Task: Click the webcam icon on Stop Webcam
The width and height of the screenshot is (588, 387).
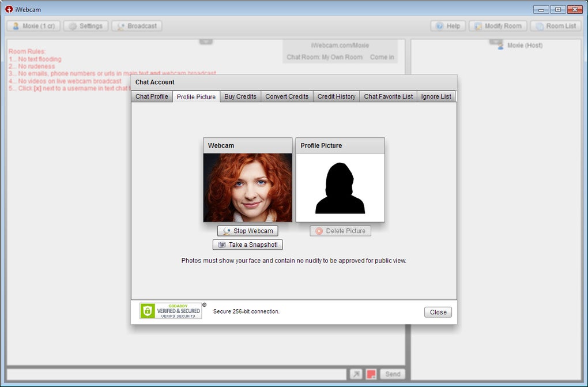Action: (x=227, y=231)
